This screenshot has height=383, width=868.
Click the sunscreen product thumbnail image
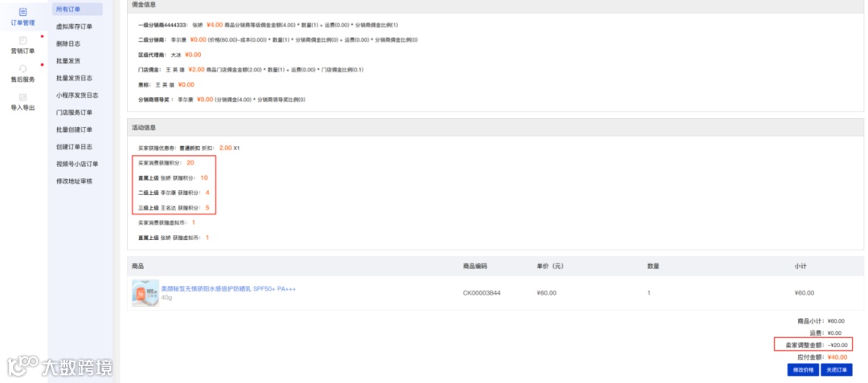click(x=145, y=292)
